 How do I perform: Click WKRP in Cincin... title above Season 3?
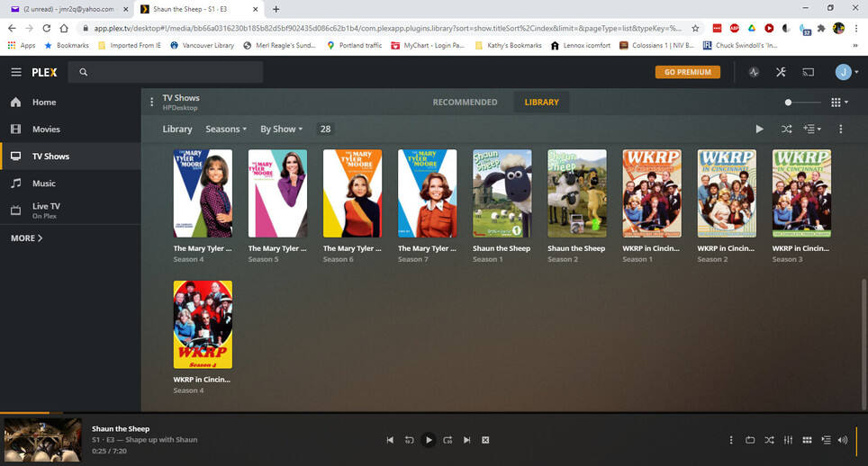pos(800,248)
